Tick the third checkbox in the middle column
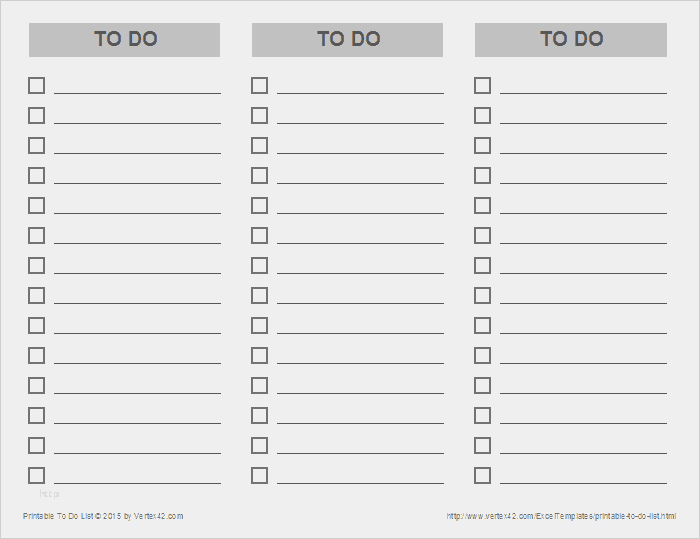Screen dimensions: 700x539 point(259,145)
